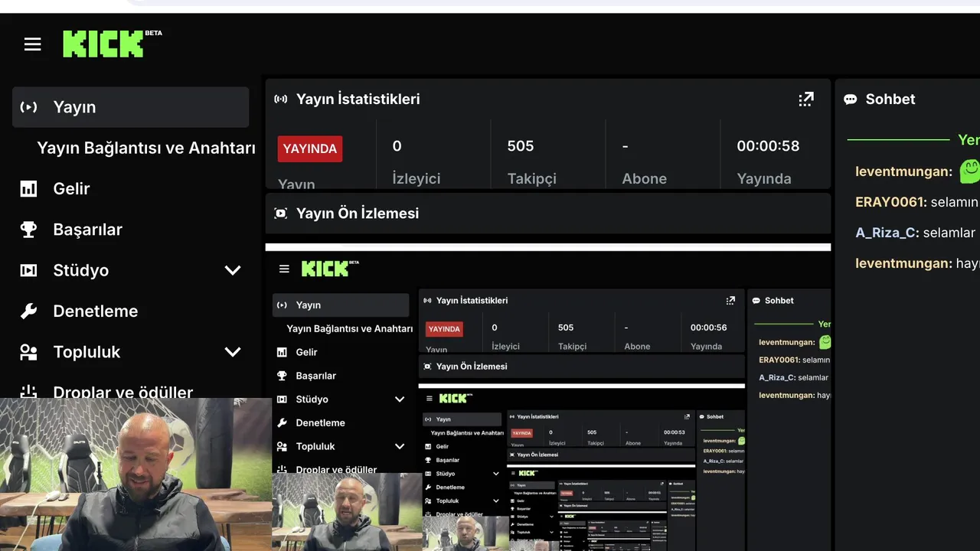980x551 pixels.
Task: Click the Yayın Ön İzlemesi heading
Action: pyautogui.click(x=358, y=214)
